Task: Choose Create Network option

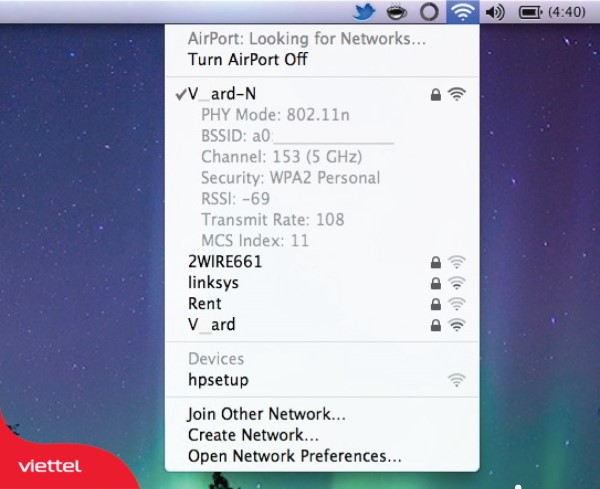Action: pyautogui.click(x=253, y=435)
